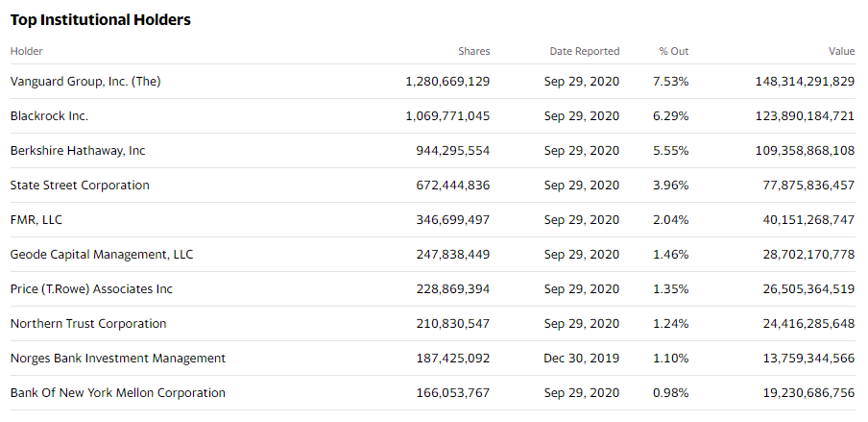The height and width of the screenshot is (422, 868).
Task: Click the Vanguard Group, Inc. holder name
Action: click(x=84, y=82)
